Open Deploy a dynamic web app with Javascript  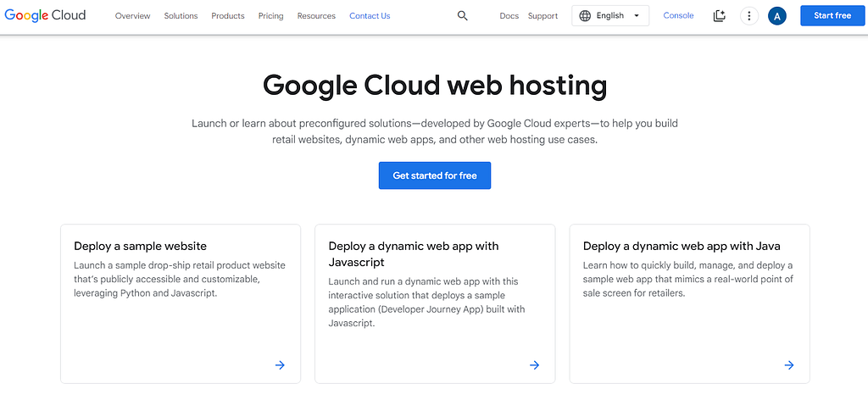(x=414, y=253)
